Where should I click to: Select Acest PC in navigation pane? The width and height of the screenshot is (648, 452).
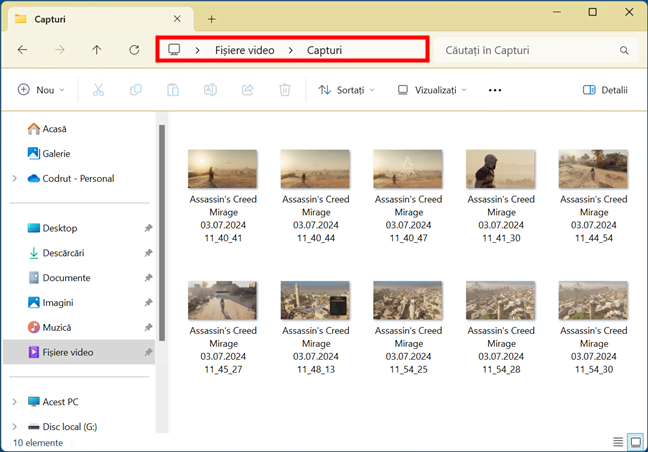(52, 402)
